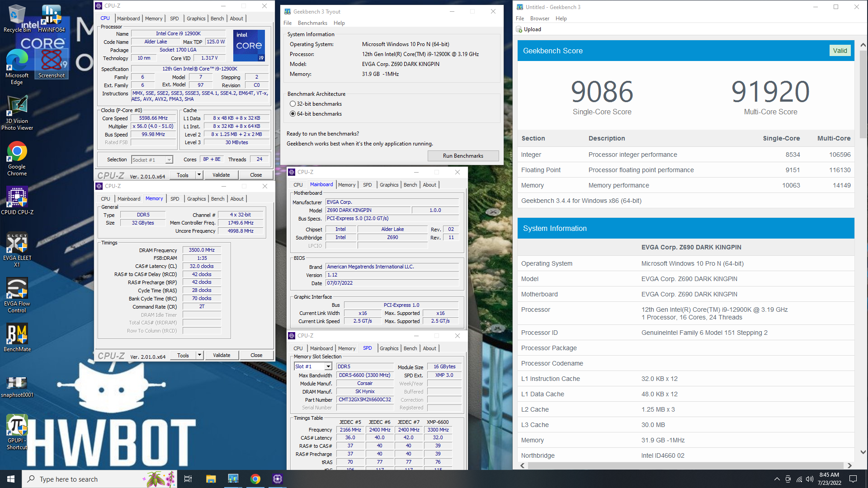
Task: Open the snaphsot0001 file icon
Action: 17,386
